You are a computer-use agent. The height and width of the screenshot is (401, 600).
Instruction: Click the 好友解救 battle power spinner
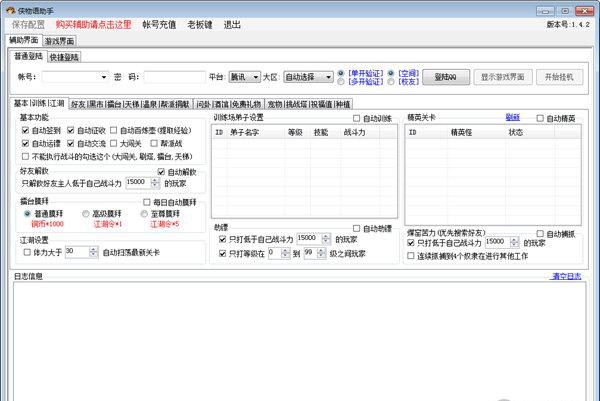point(142,184)
